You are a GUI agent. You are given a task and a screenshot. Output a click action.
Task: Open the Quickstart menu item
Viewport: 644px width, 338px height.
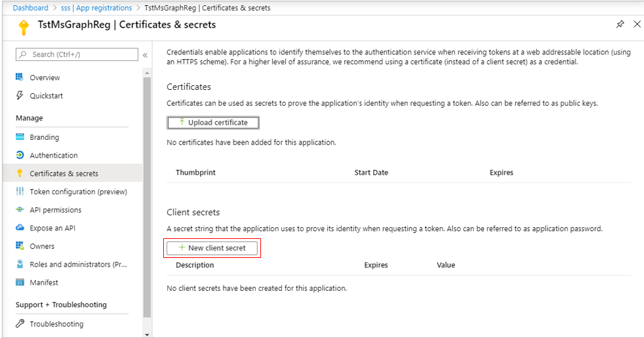pos(46,96)
